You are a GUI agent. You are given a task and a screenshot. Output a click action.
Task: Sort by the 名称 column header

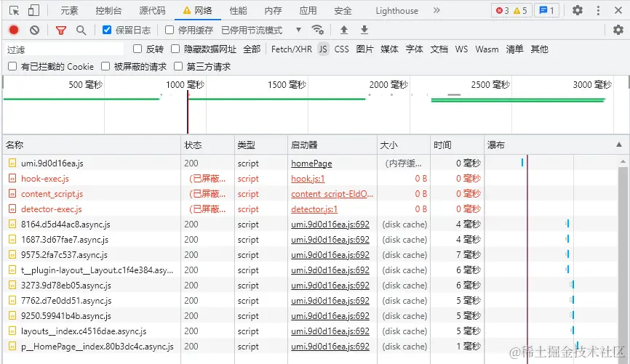pyautogui.click(x=92, y=145)
